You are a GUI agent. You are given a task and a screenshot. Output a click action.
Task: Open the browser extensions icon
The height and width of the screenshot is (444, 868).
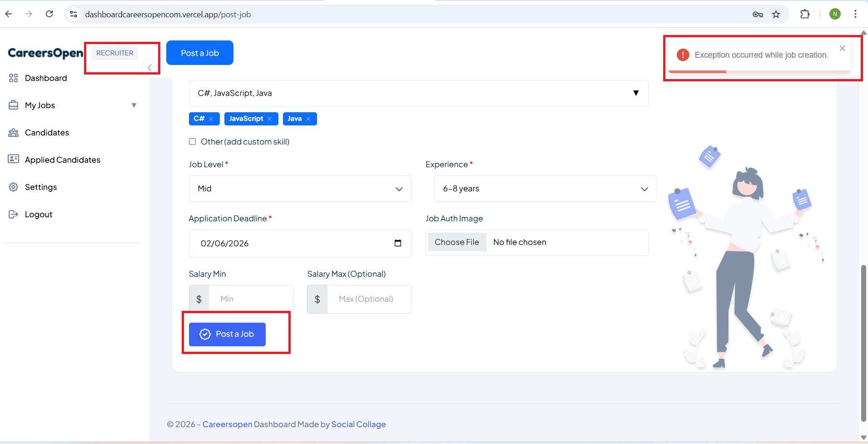(x=805, y=15)
